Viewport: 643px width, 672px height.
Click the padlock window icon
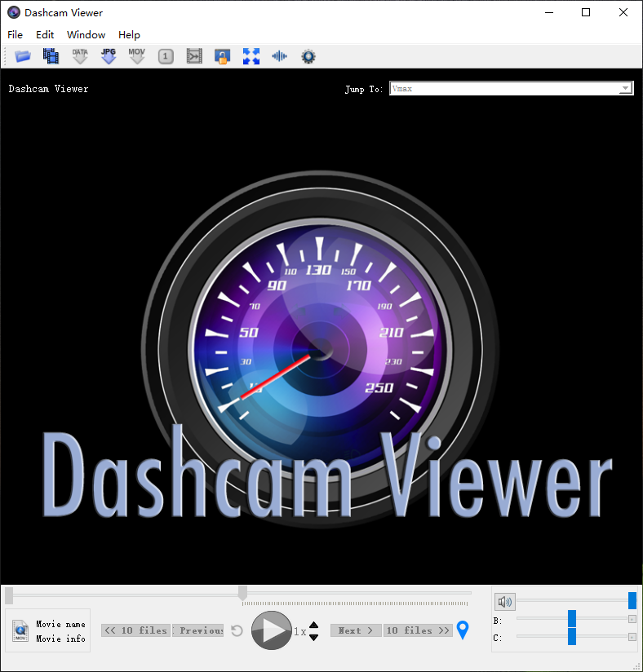[x=223, y=56]
